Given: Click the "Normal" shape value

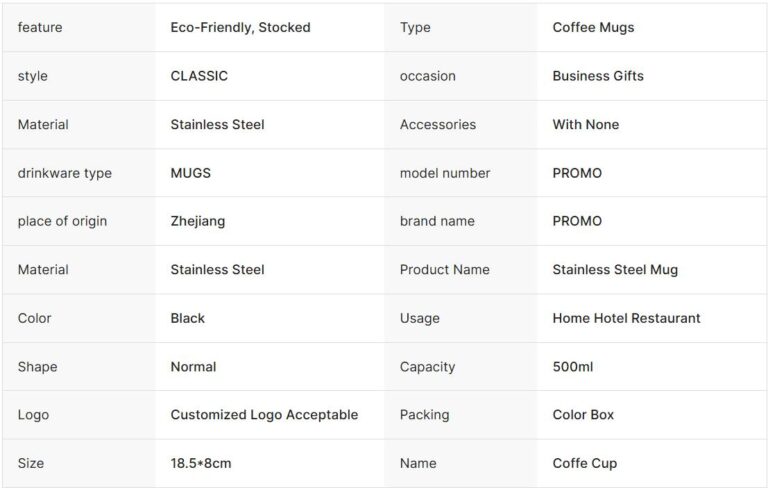Looking at the screenshot, I should coord(193,367).
